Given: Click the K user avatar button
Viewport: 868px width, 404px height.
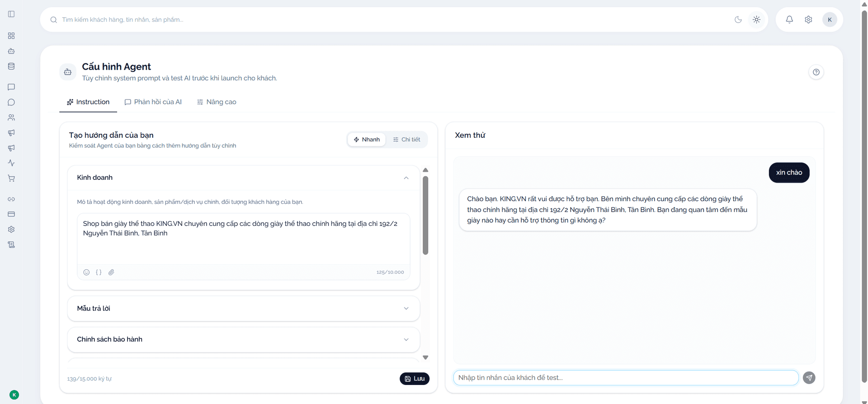Looking at the screenshot, I should point(830,19).
